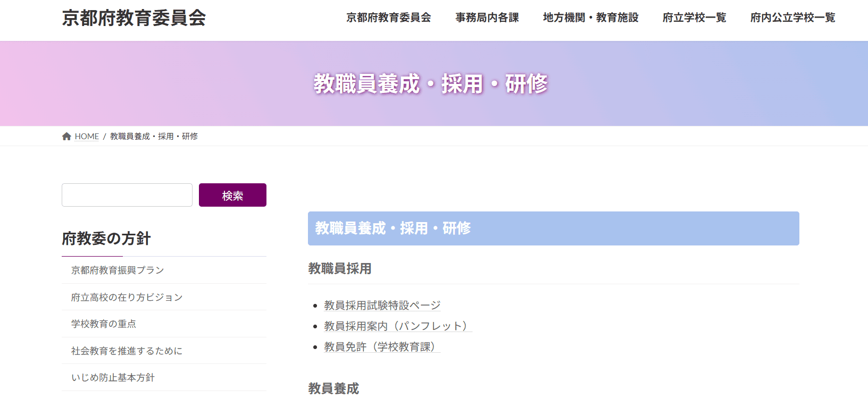Click the home icon in breadcrumb
868x399 pixels.
tap(66, 137)
